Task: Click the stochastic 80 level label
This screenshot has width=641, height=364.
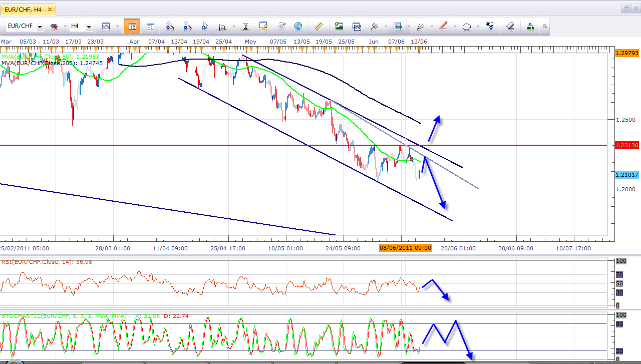Action: pos(619,324)
